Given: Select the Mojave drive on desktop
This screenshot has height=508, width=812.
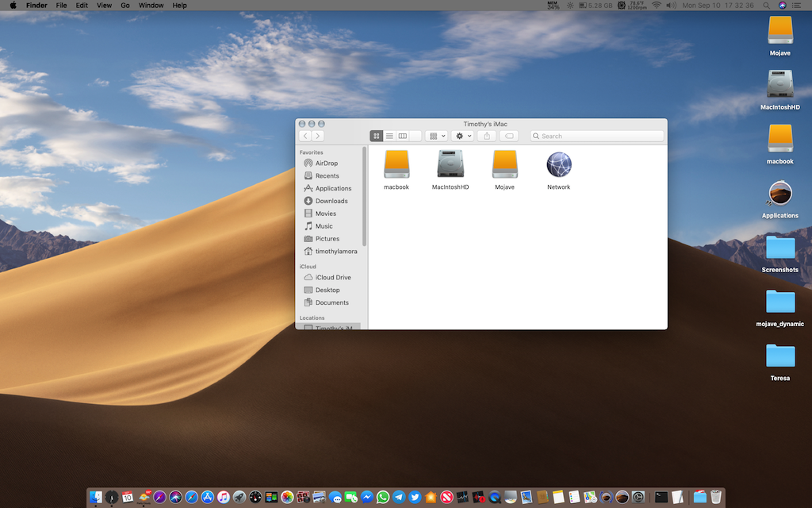Looking at the screenshot, I should [x=780, y=35].
